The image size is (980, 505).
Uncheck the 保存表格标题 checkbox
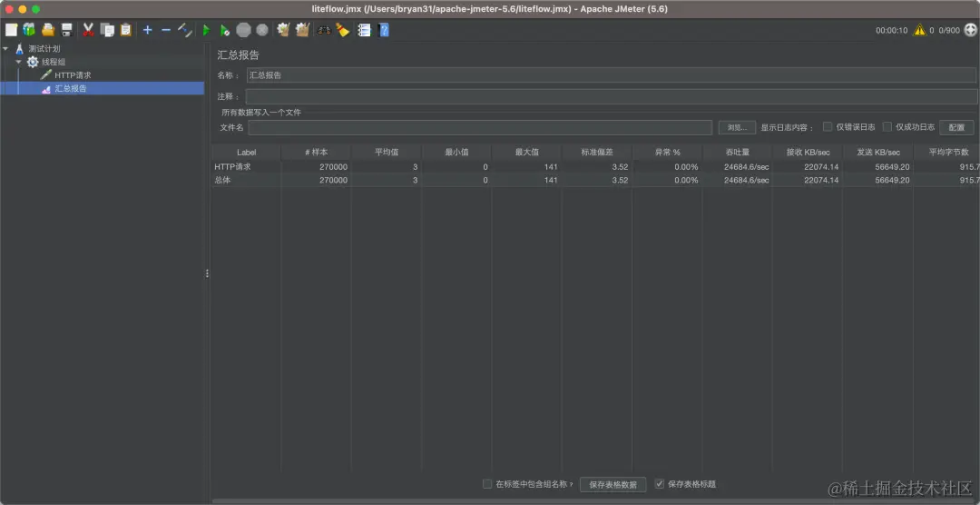coord(659,484)
